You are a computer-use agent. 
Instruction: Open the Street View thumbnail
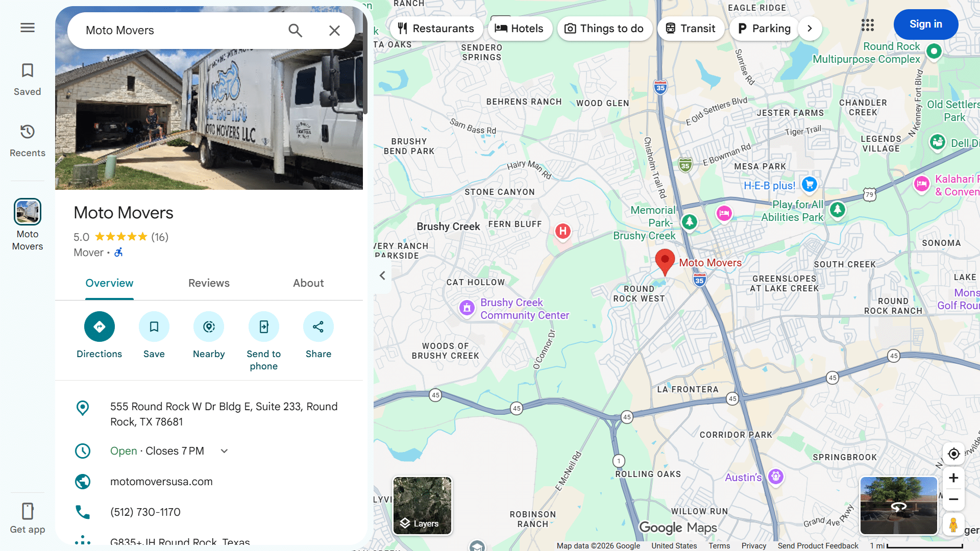(899, 506)
